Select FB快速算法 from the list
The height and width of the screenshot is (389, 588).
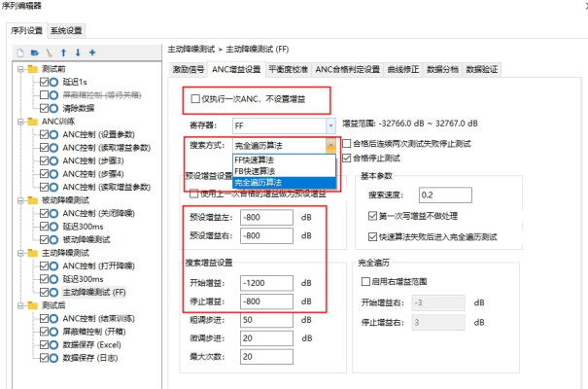click(284, 171)
